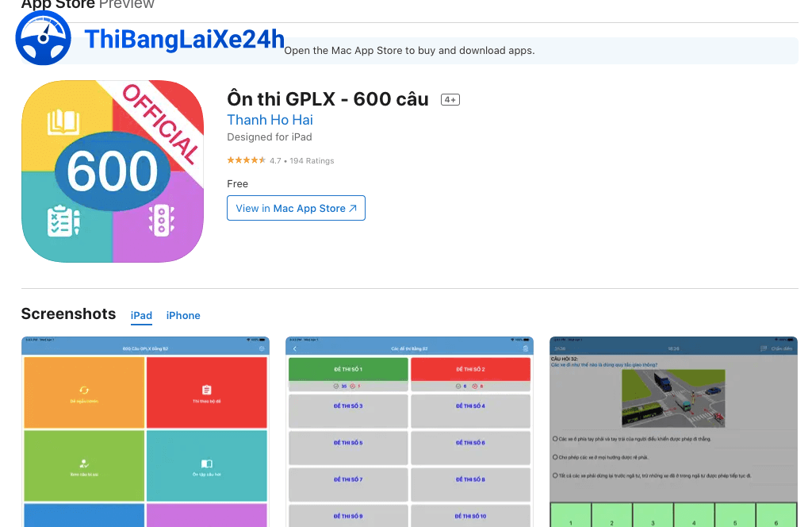Select the iPad screenshots tab
The image size is (812, 527).
tap(141, 315)
